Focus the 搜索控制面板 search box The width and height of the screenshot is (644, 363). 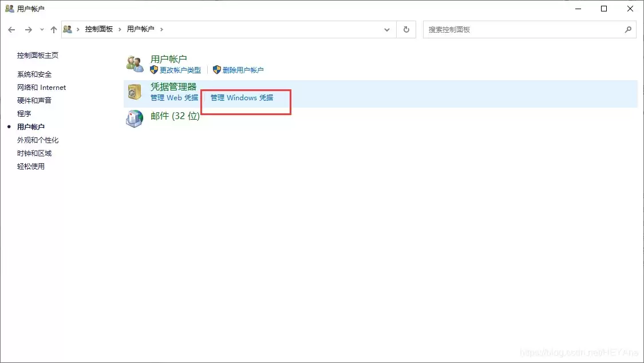tap(530, 30)
